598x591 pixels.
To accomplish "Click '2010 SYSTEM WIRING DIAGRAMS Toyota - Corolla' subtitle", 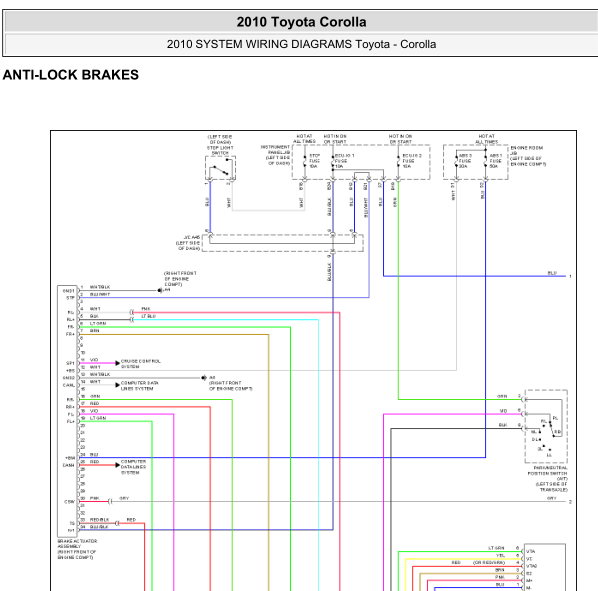I will [x=301, y=44].
